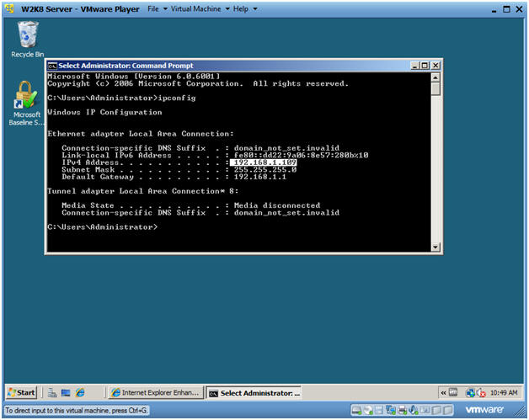The image size is (529, 420).
Task: Click the 'Media disconnected' text
Action: coord(277,205)
